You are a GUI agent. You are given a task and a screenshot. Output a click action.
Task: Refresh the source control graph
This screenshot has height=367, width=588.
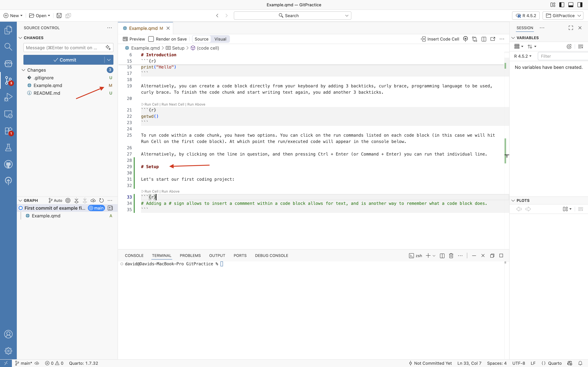[x=101, y=200]
